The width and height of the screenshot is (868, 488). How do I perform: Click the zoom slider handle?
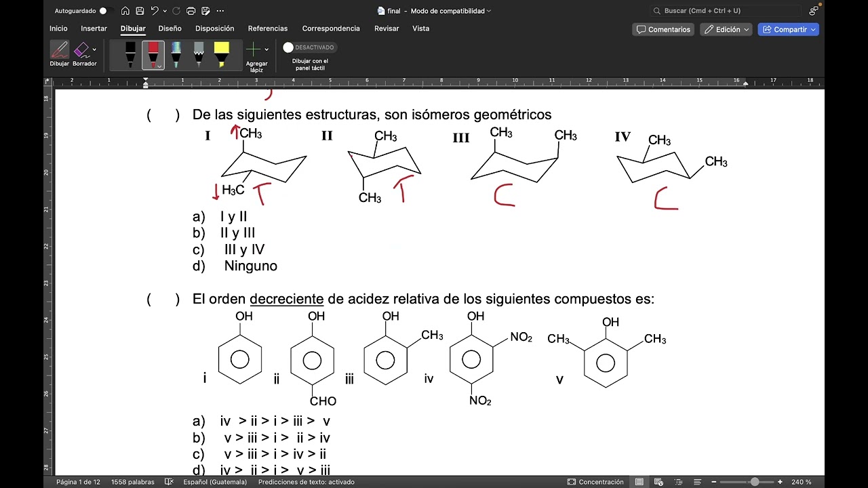tap(755, 482)
